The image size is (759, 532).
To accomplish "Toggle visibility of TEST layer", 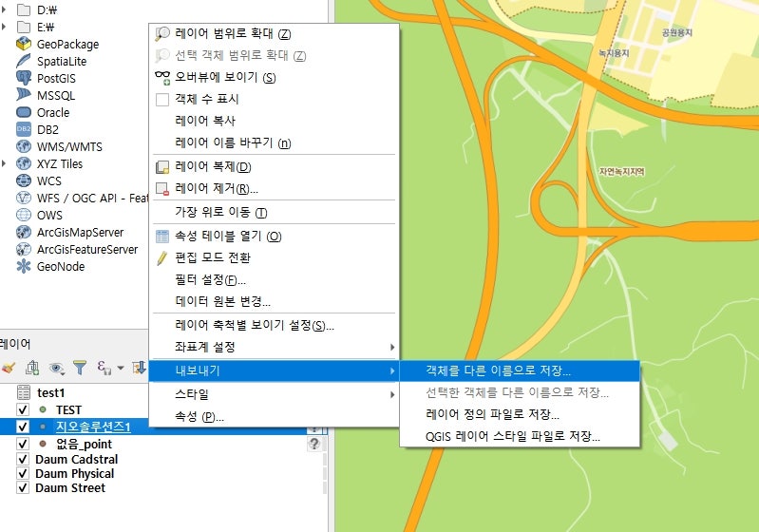I will tap(23, 409).
